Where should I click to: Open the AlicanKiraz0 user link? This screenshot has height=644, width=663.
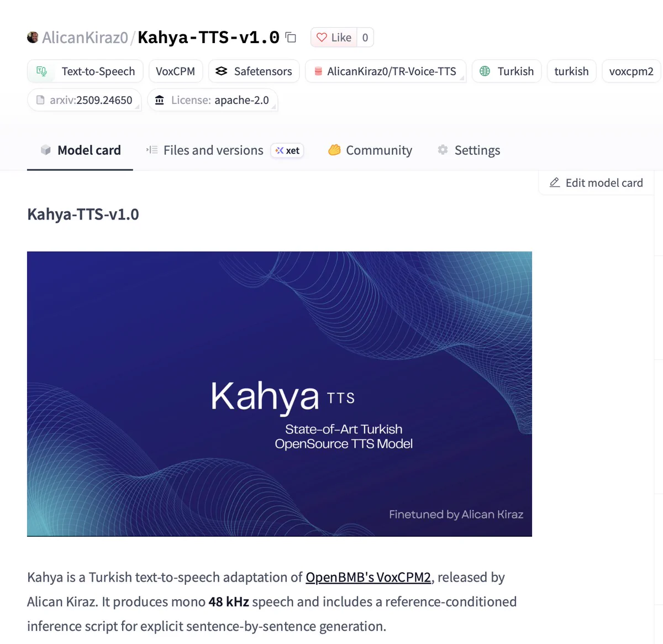coord(85,38)
